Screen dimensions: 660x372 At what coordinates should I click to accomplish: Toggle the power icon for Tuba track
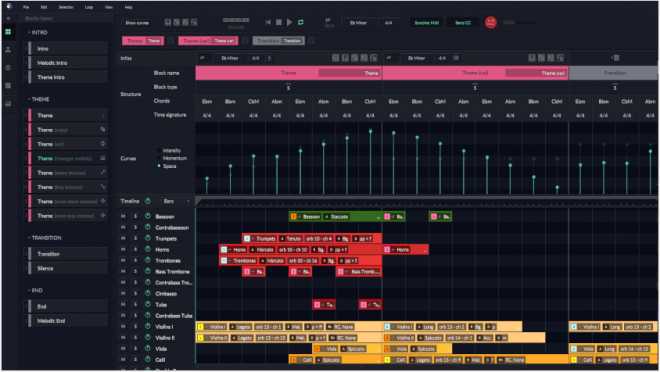coord(148,304)
